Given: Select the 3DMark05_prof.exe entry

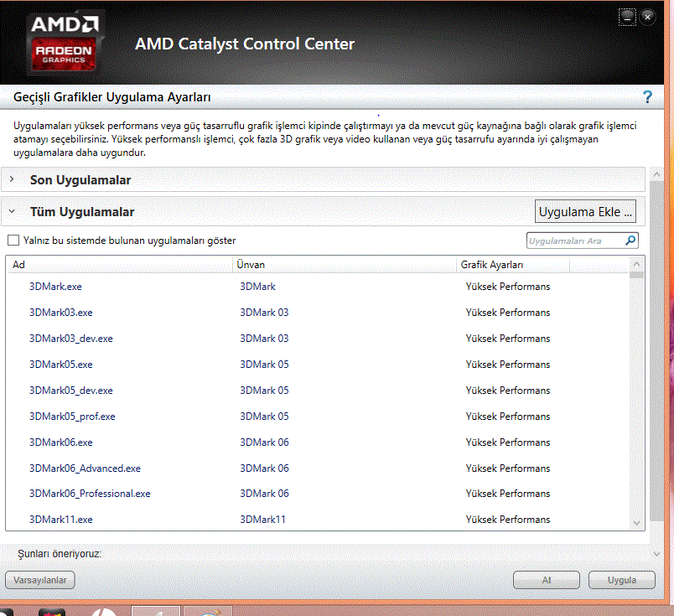Looking at the screenshot, I should [x=72, y=417].
